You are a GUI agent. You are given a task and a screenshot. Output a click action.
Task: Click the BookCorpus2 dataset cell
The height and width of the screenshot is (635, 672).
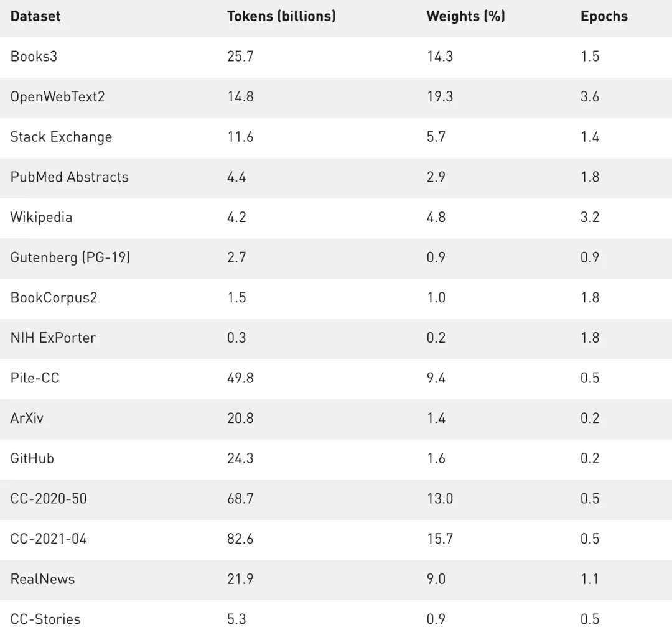click(54, 297)
